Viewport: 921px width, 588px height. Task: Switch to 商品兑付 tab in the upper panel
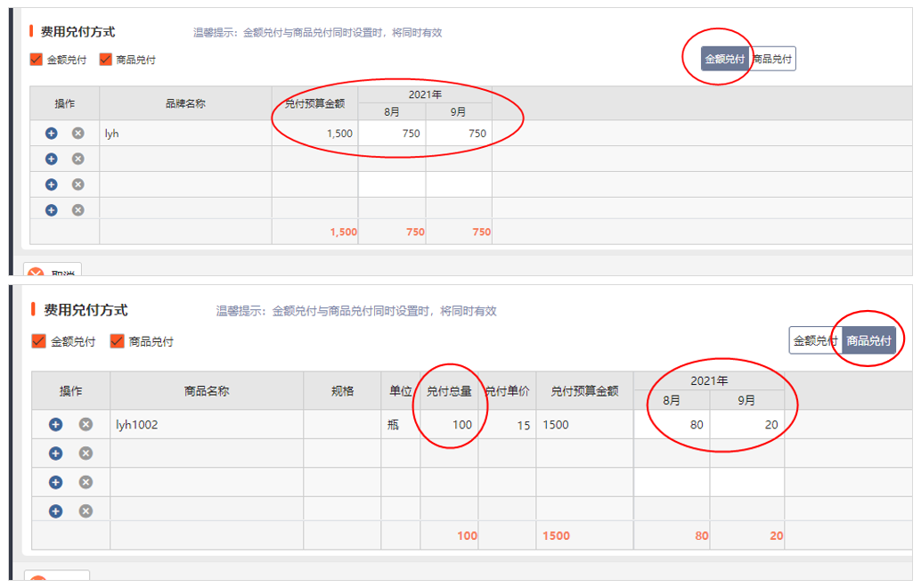773,60
